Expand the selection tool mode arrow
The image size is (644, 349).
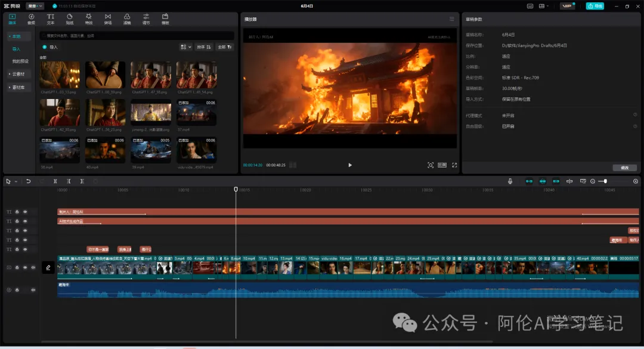(x=16, y=181)
